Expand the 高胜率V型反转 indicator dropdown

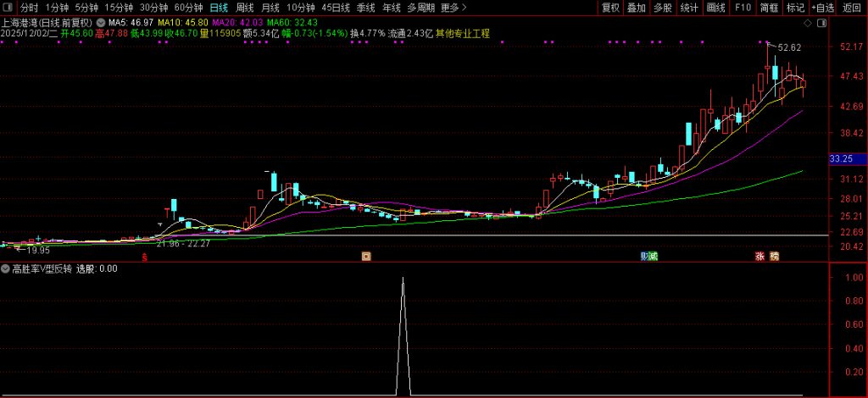pyautogui.click(x=6, y=269)
